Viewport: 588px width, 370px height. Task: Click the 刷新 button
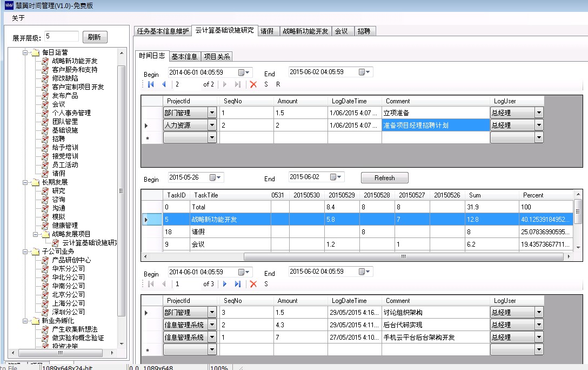coord(95,37)
